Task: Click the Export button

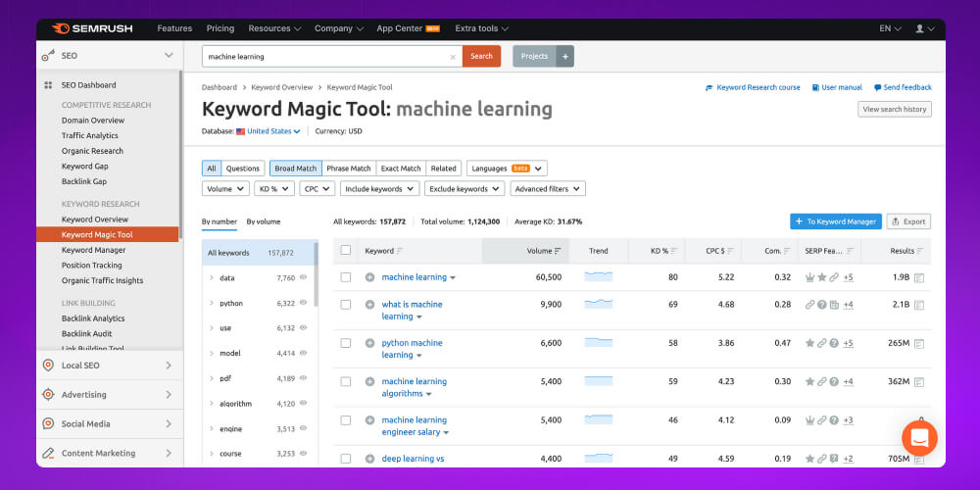Action: (908, 221)
